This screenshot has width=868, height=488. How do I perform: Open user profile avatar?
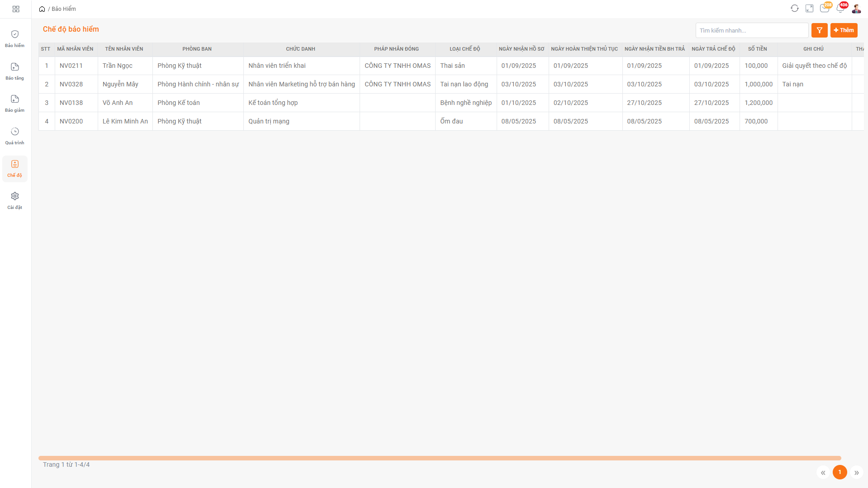coord(856,9)
